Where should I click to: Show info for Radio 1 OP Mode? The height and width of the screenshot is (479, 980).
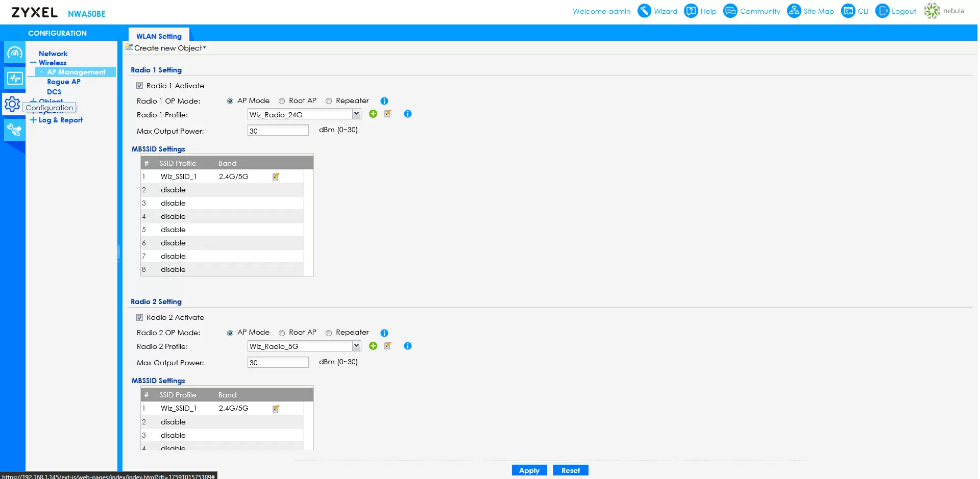pos(384,101)
